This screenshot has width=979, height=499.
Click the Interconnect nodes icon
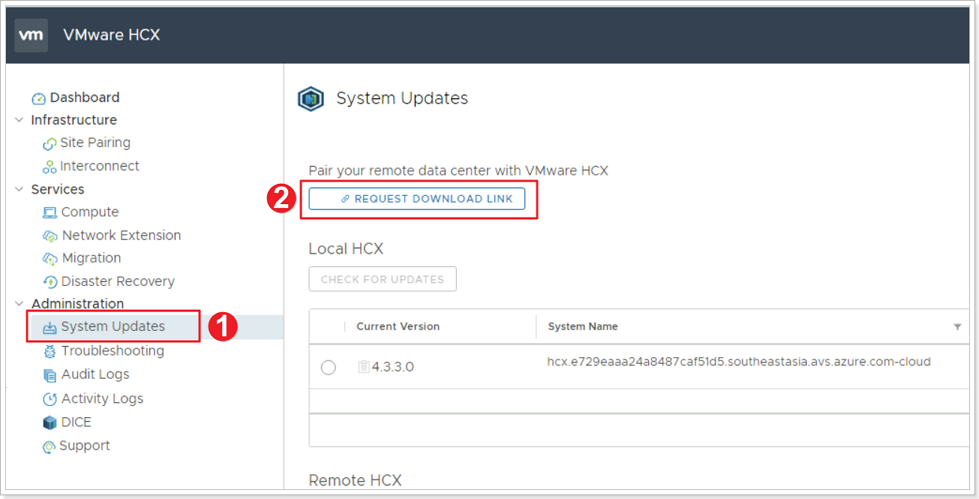tap(49, 167)
